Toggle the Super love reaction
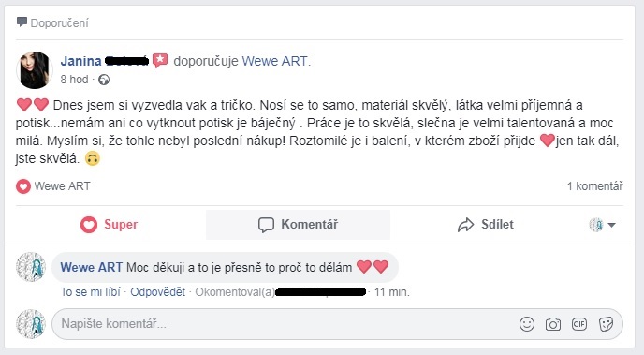This screenshot has height=355, width=644. 109,225
